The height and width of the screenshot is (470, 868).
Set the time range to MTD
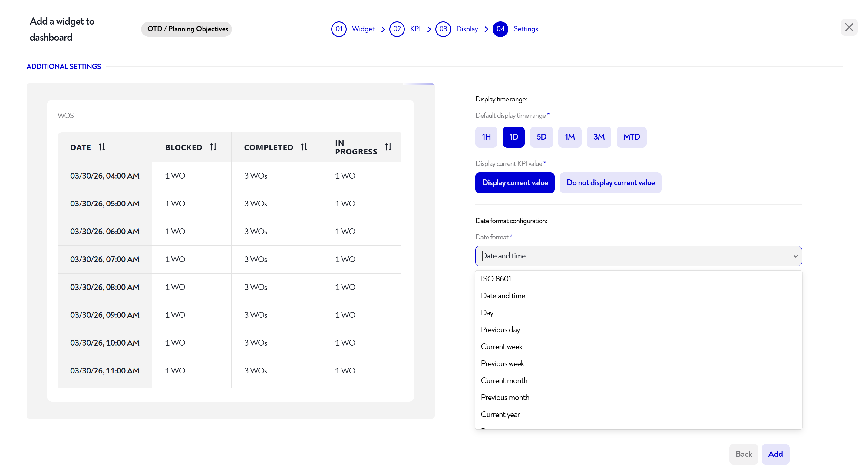pyautogui.click(x=631, y=137)
